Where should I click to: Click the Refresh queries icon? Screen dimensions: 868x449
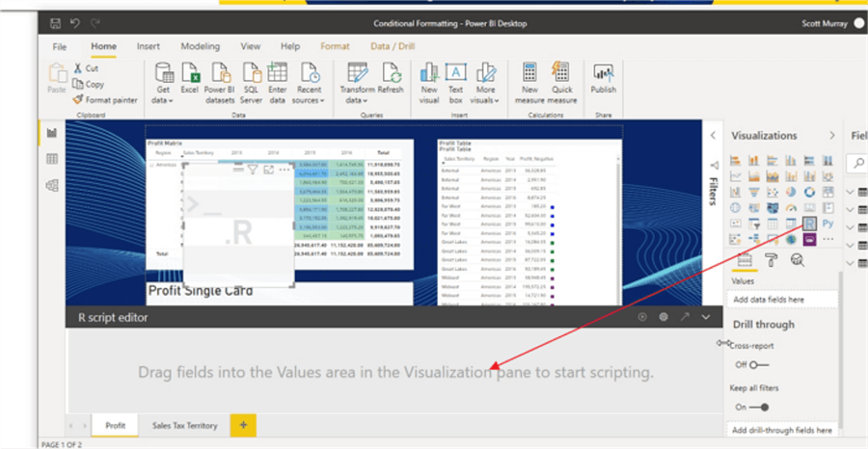pyautogui.click(x=391, y=77)
